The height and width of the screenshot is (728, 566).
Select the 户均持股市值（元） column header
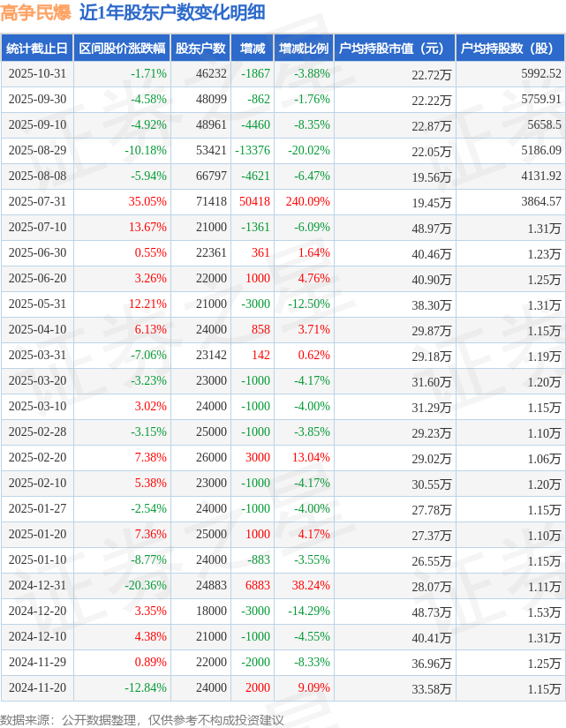pyautogui.click(x=394, y=49)
